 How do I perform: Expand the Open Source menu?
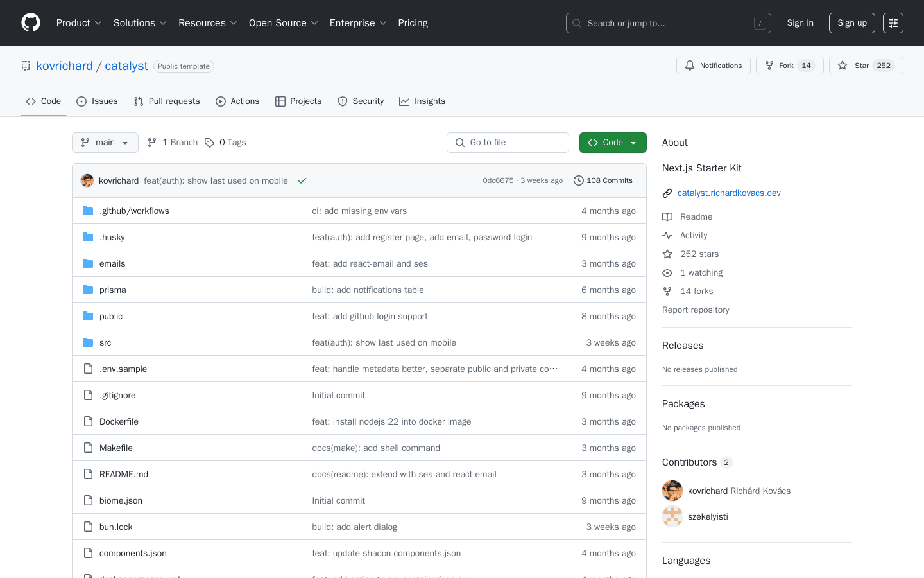[284, 23]
